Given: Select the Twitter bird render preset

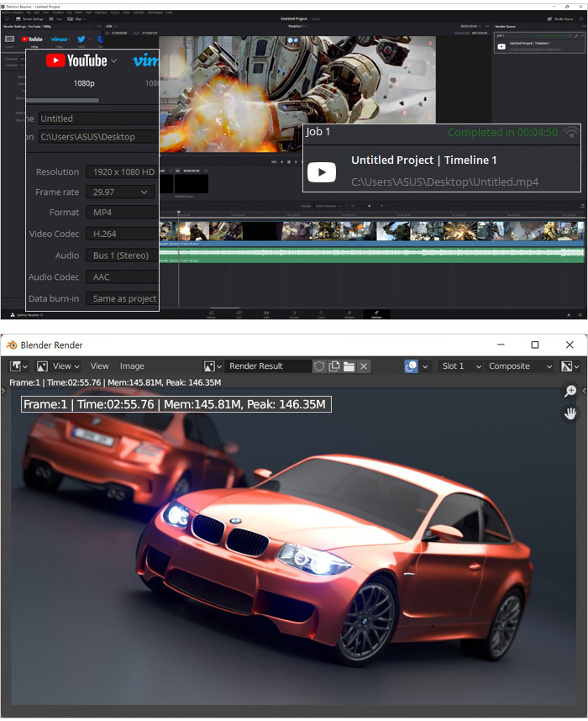Looking at the screenshot, I should 81,39.
